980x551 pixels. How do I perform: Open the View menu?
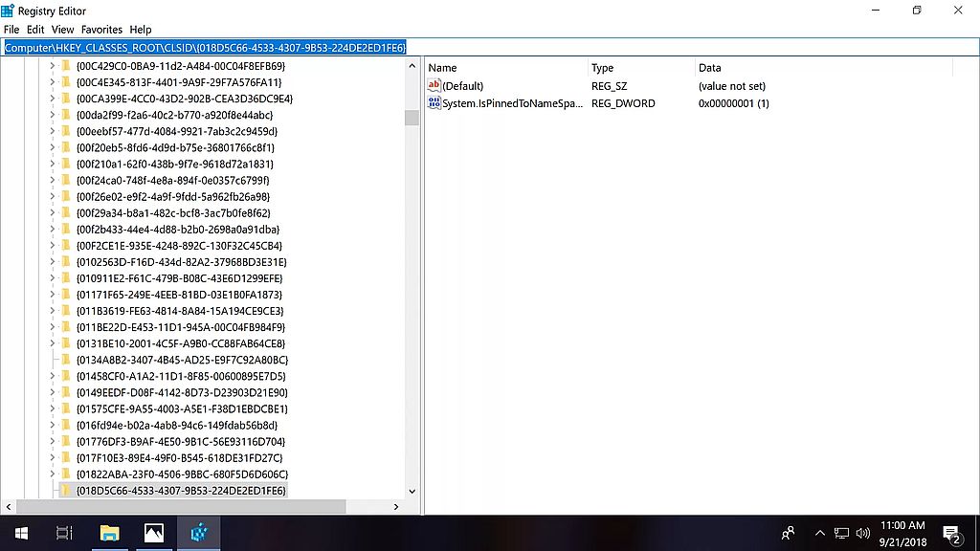tap(62, 30)
